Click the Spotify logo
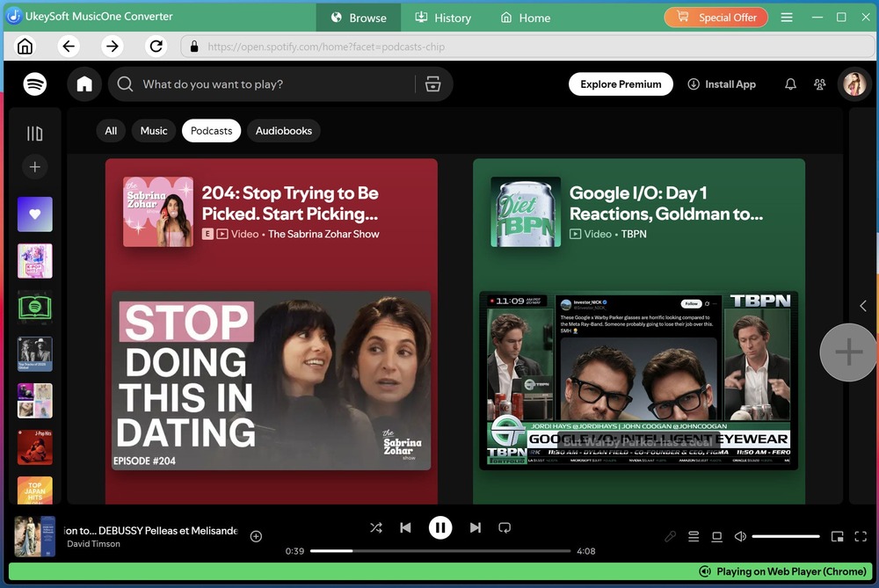Image resolution: width=879 pixels, height=588 pixels. click(35, 84)
